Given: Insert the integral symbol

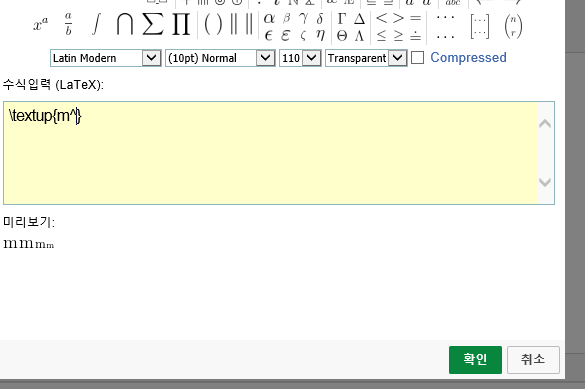Looking at the screenshot, I should point(96,24).
